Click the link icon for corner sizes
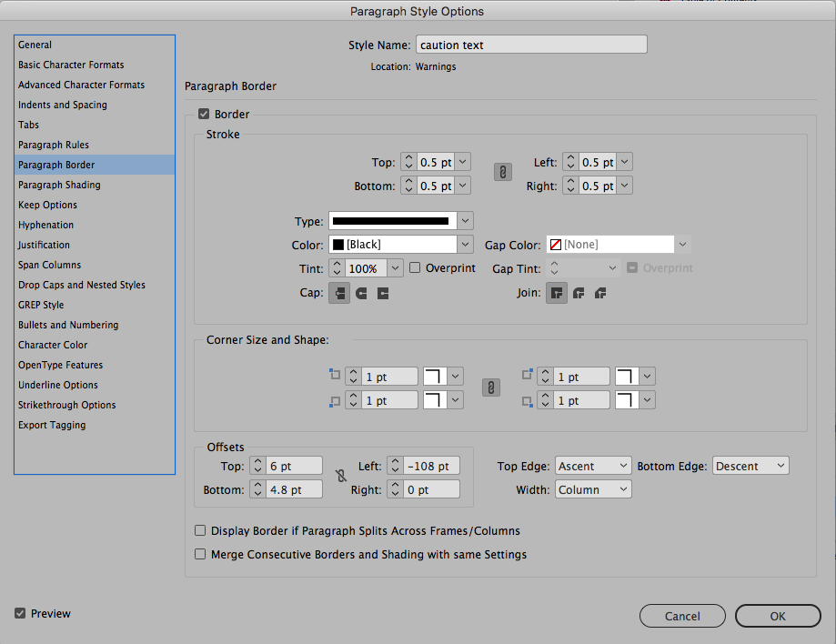The image size is (836, 644). pyautogui.click(x=490, y=387)
